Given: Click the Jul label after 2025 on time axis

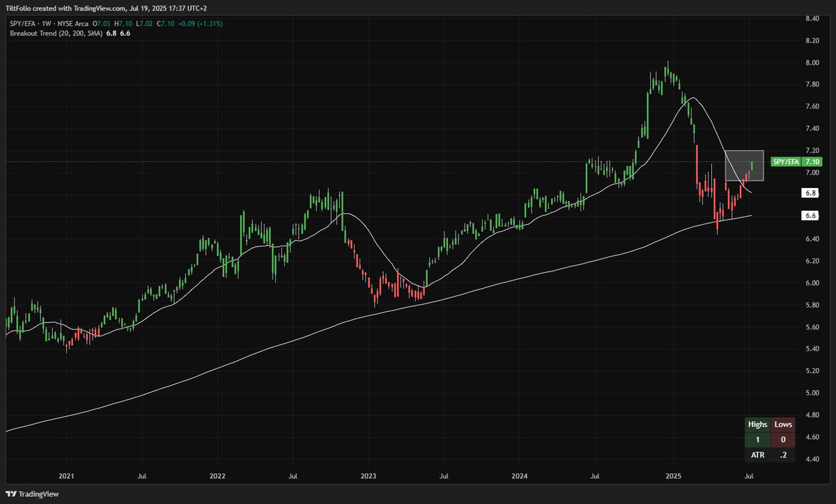Looking at the screenshot, I should (x=748, y=477).
